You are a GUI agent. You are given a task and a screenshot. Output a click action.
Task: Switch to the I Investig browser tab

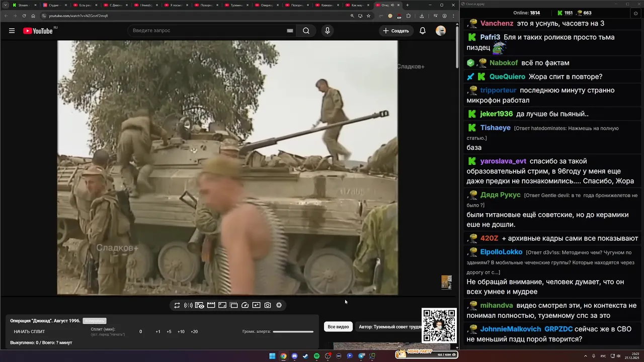point(145,5)
